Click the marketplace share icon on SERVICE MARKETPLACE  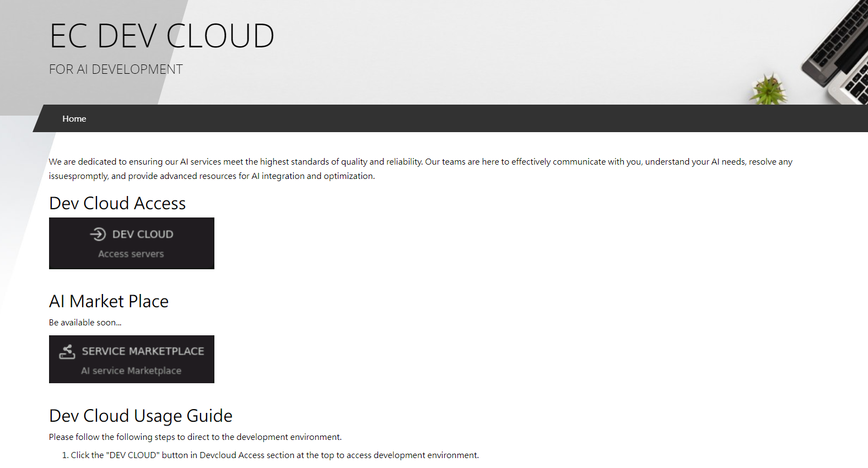tap(67, 351)
